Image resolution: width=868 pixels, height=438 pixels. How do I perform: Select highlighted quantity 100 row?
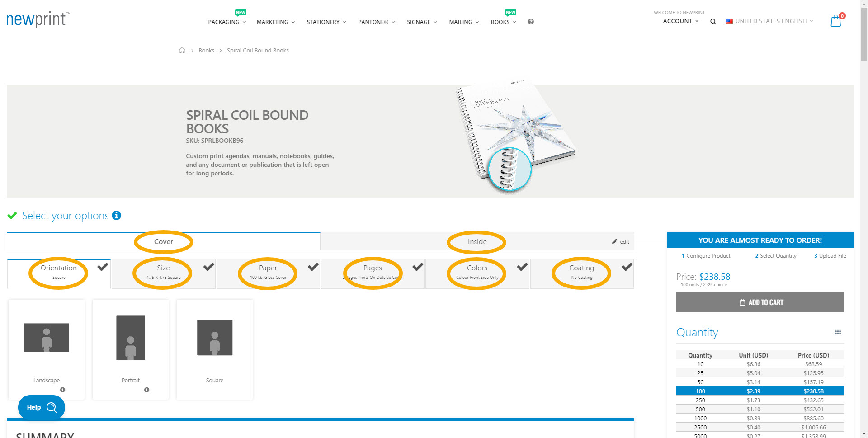760,391
